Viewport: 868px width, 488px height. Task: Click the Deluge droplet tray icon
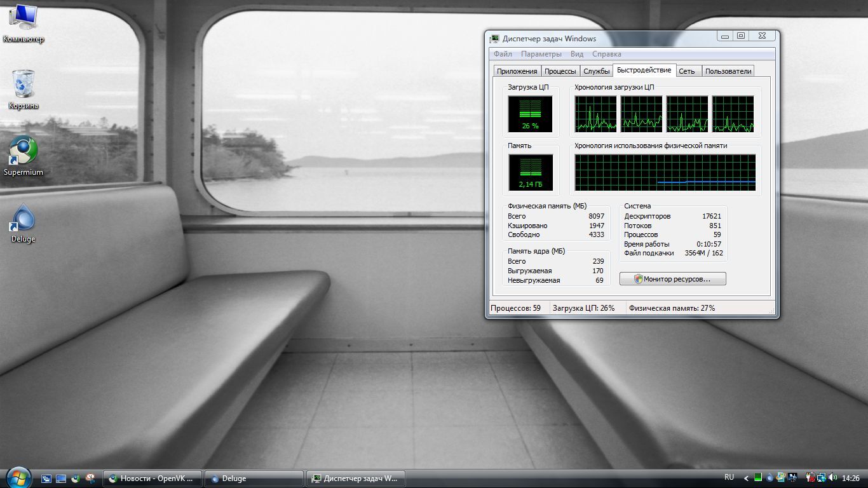(770, 478)
